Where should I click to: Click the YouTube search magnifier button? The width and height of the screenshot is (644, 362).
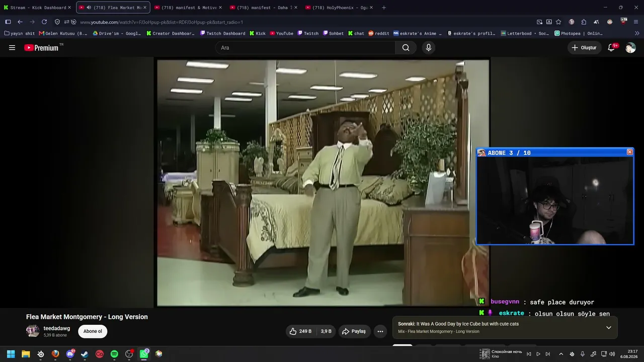[406, 48]
